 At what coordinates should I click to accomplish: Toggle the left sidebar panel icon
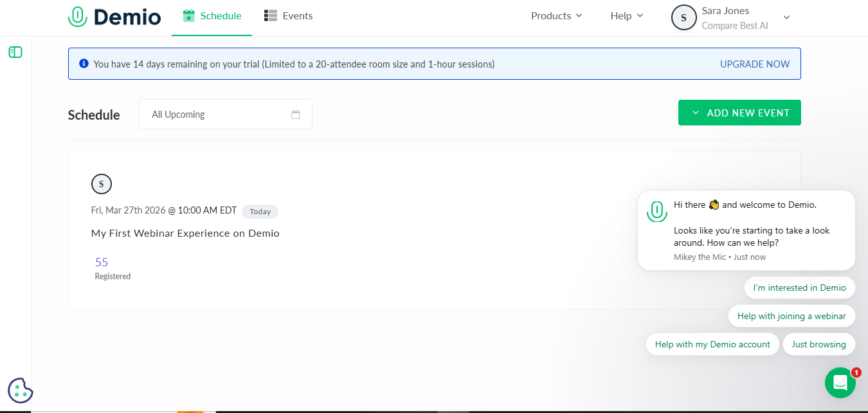(15, 52)
